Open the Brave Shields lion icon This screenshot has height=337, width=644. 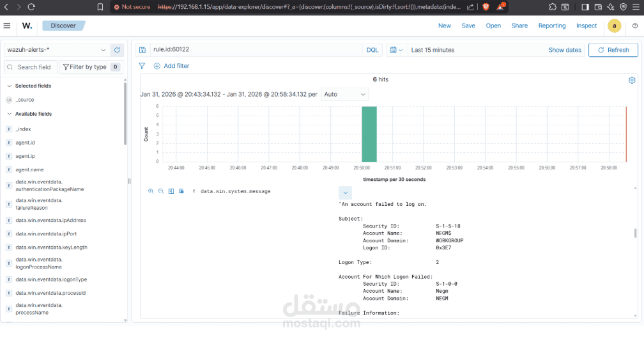pos(486,7)
